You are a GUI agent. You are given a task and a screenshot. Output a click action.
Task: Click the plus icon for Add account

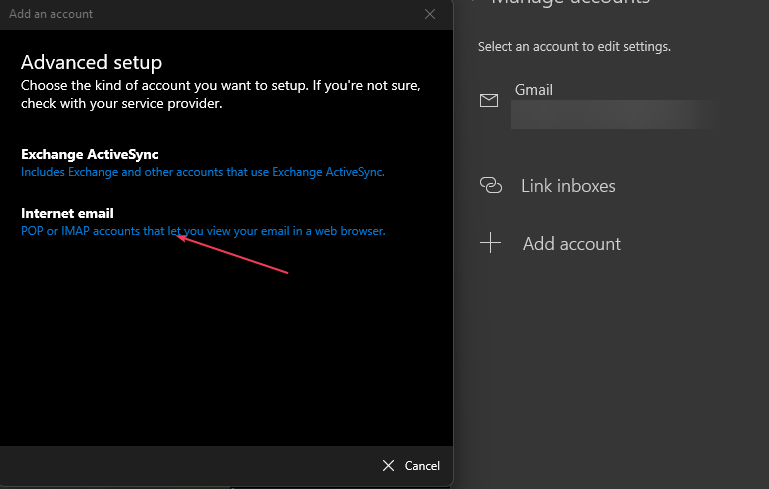tap(490, 243)
